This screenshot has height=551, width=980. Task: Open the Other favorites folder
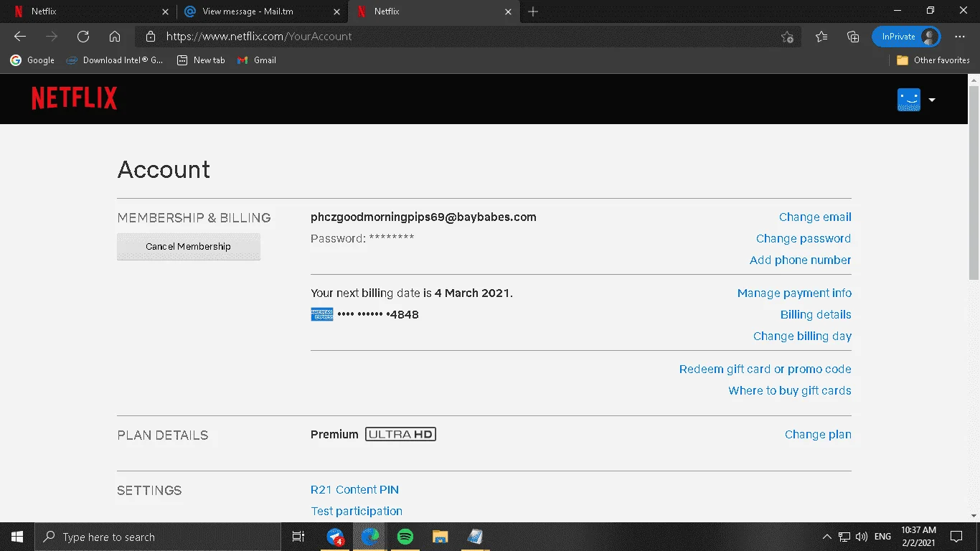coord(933,60)
